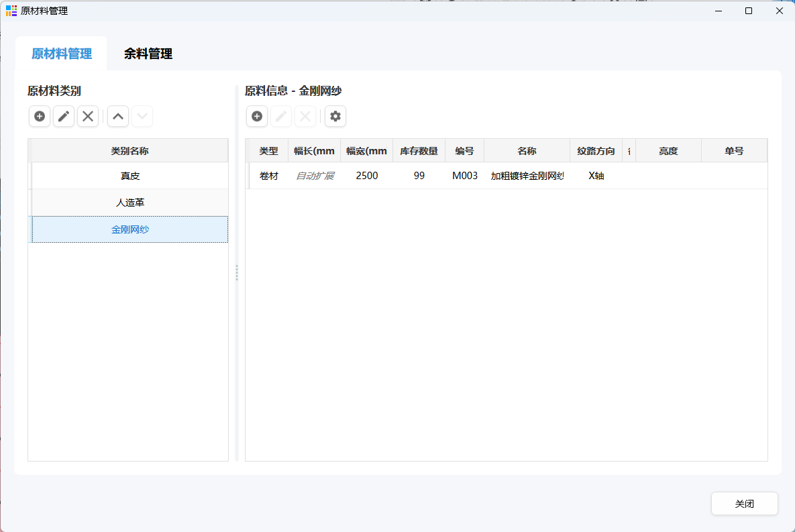Image resolution: width=795 pixels, height=532 pixels.
Task: Sort by 库存数量 column header
Action: click(x=419, y=151)
